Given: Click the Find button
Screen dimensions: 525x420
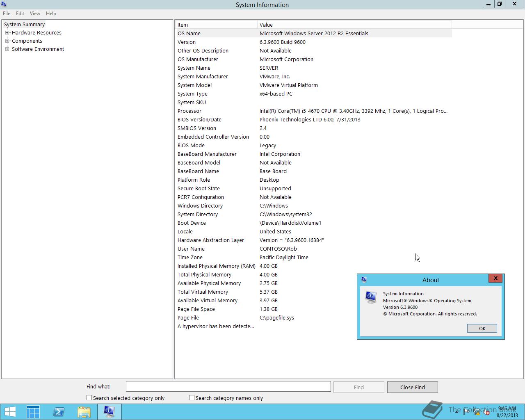Looking at the screenshot, I should pyautogui.click(x=359, y=387).
